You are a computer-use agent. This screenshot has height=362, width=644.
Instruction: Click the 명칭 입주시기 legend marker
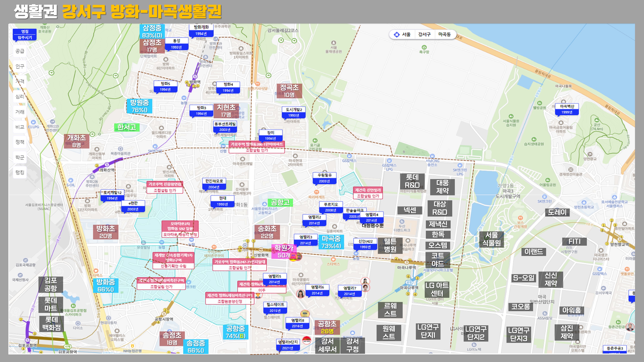(x=25, y=34)
